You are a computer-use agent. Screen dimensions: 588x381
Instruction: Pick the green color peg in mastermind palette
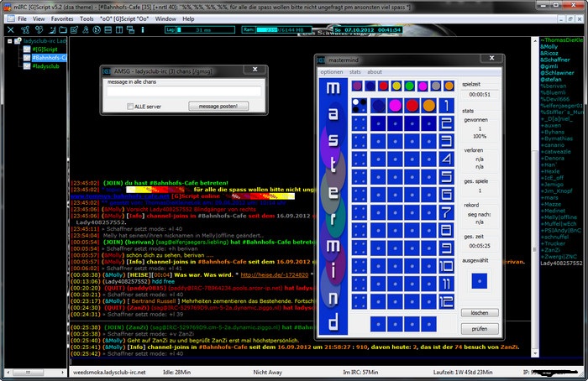(410, 86)
